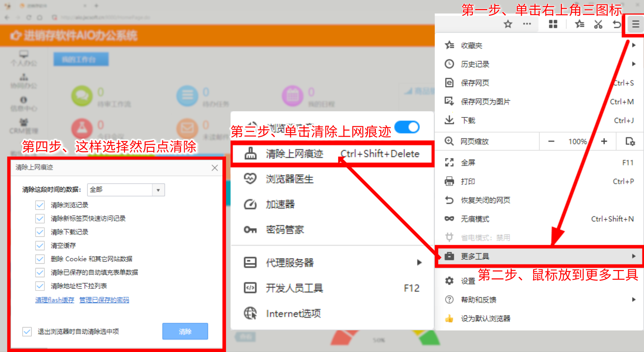Expand the 代理服务器 submenu arrow
The width and height of the screenshot is (644, 352).
point(419,262)
